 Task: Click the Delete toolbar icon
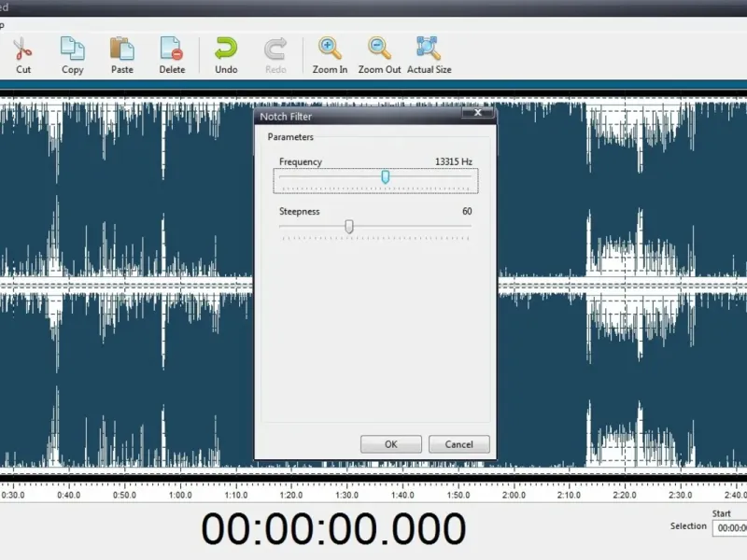tap(172, 48)
